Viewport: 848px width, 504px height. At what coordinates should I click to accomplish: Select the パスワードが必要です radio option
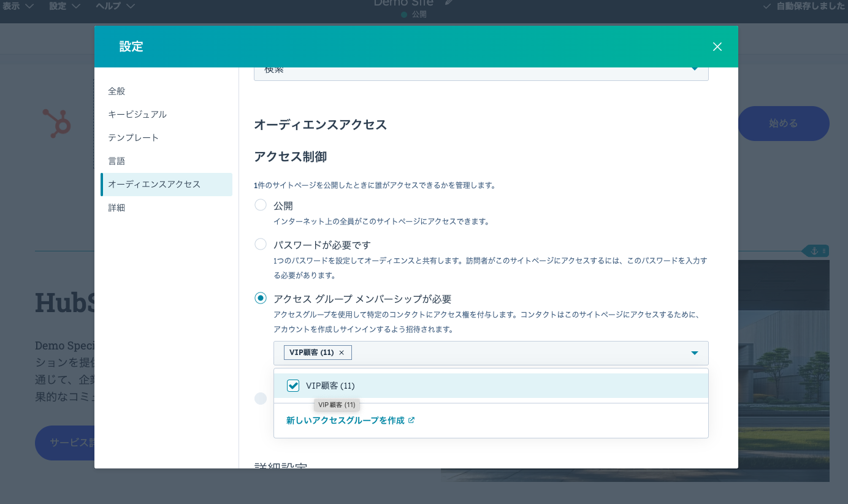click(261, 245)
